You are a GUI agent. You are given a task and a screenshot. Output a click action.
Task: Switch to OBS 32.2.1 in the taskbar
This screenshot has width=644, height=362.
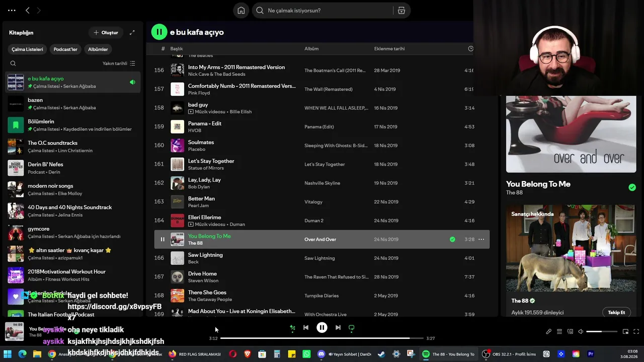click(510, 354)
